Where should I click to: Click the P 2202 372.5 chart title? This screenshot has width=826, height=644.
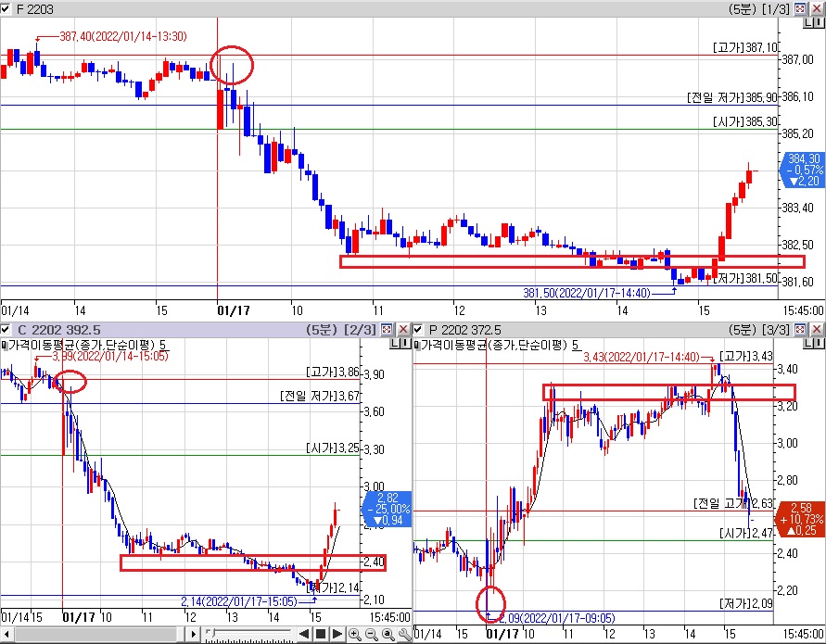click(x=465, y=330)
